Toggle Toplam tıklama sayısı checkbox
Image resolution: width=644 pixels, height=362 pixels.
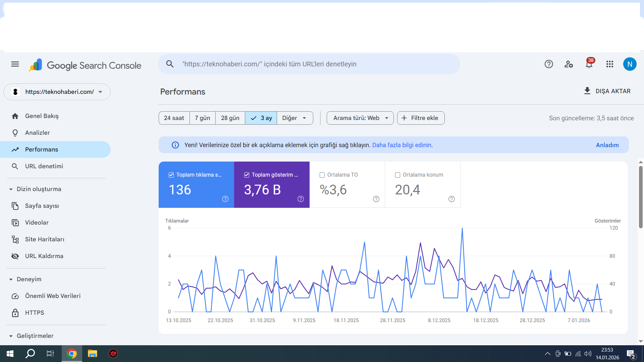[171, 175]
